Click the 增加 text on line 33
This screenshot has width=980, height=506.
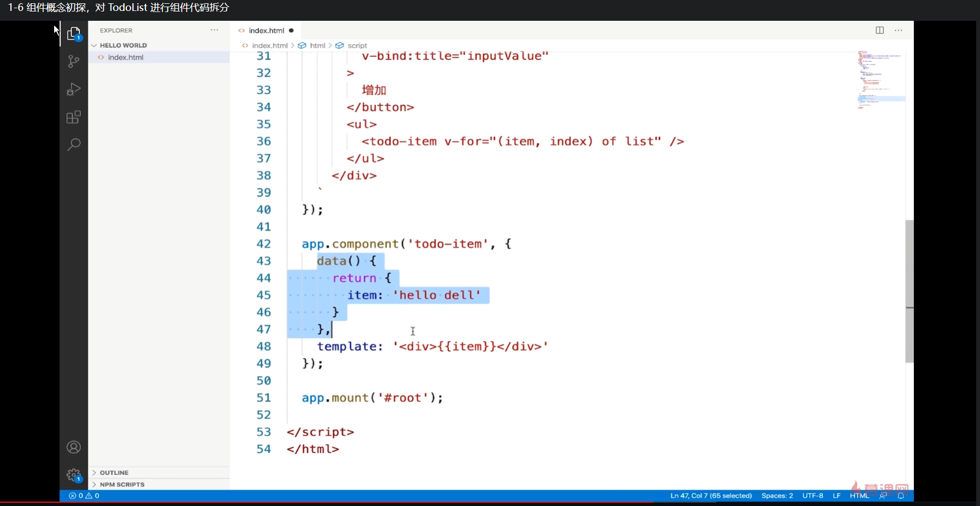pyautogui.click(x=374, y=90)
